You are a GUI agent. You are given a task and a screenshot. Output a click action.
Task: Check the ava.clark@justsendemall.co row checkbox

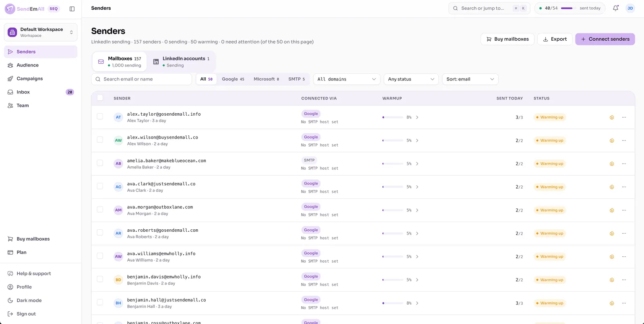point(100,186)
